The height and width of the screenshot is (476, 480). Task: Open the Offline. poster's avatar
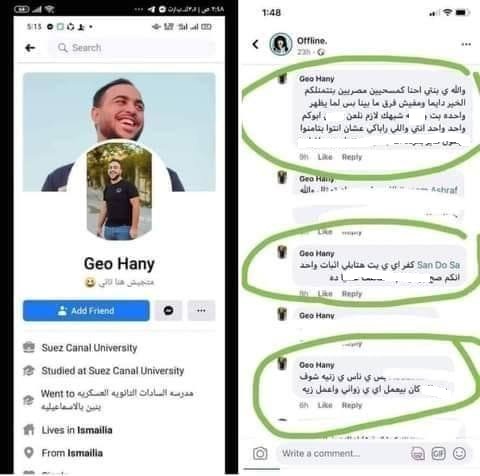click(x=281, y=44)
